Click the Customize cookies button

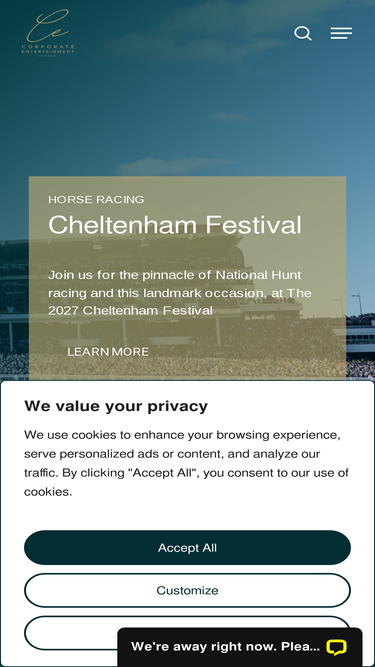(x=187, y=590)
